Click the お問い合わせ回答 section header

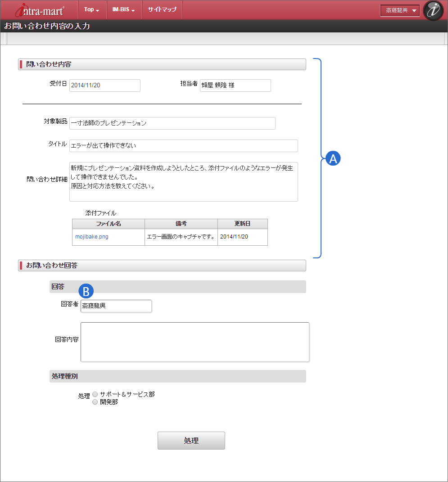(x=162, y=266)
